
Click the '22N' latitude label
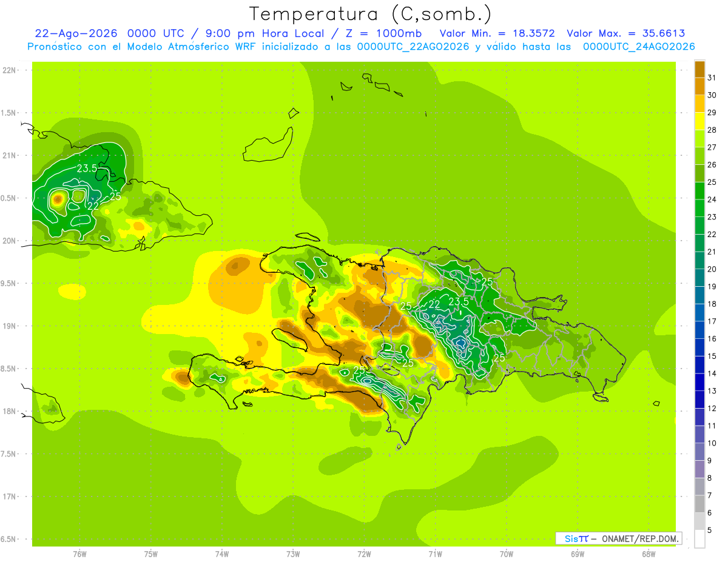(10, 70)
